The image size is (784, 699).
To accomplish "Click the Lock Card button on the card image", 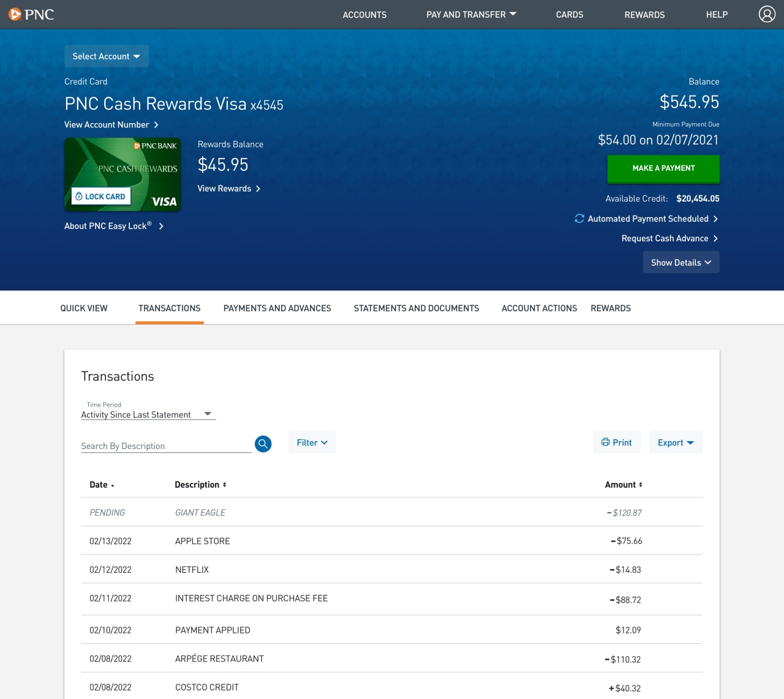I will click(x=100, y=196).
